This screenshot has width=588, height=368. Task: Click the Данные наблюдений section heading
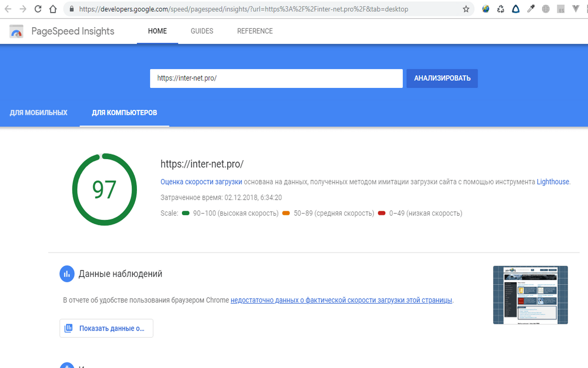[x=120, y=274]
